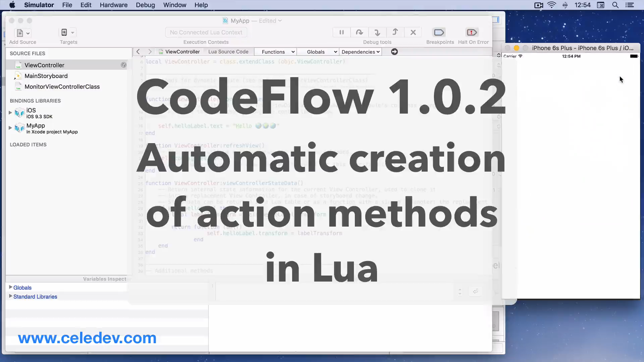Open the Simulator menu
The width and height of the screenshot is (644, 362).
39,5
